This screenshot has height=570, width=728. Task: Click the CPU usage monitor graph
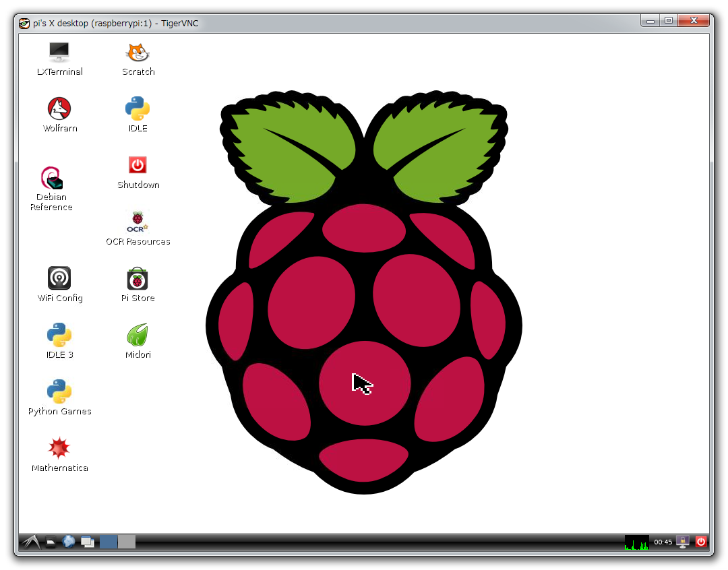click(x=636, y=542)
